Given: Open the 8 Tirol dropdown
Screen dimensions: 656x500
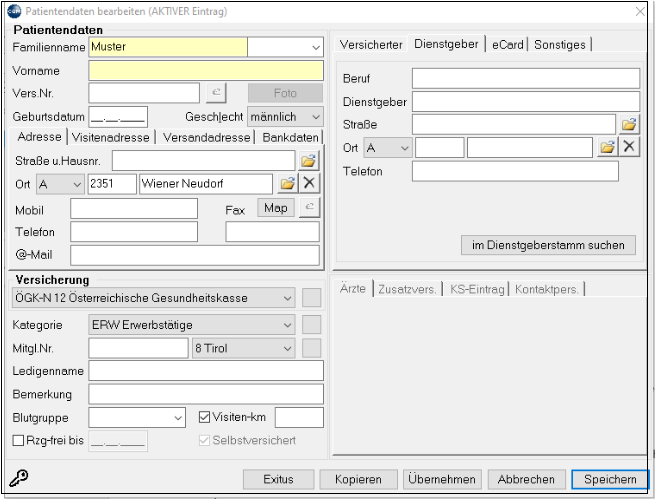Looking at the screenshot, I should [x=243, y=348].
